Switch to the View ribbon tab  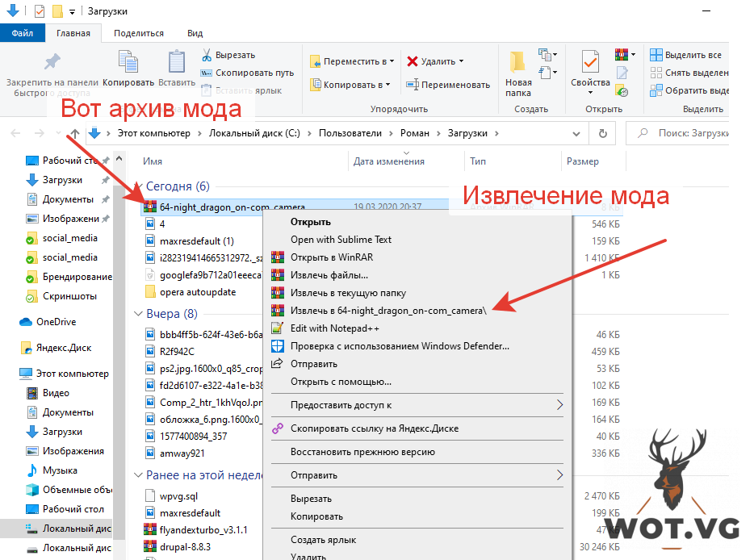pos(195,33)
